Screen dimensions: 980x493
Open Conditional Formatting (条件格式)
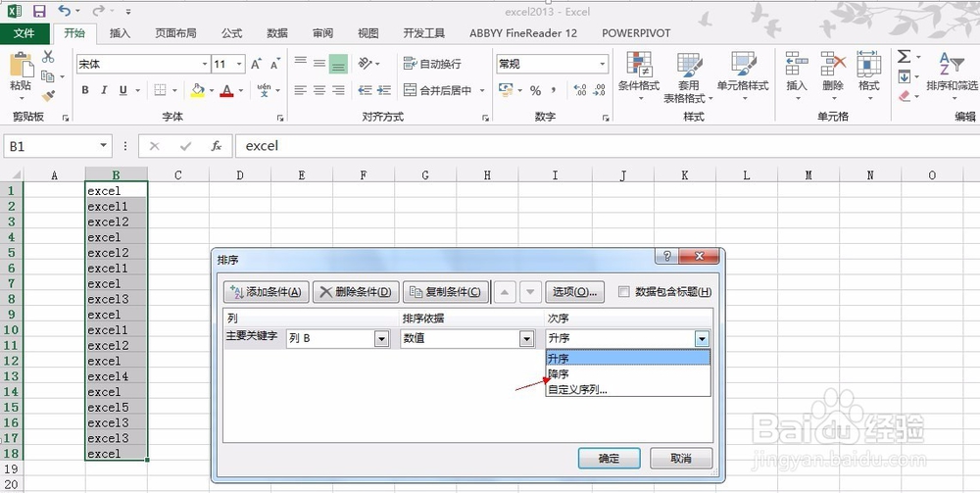pos(639,76)
